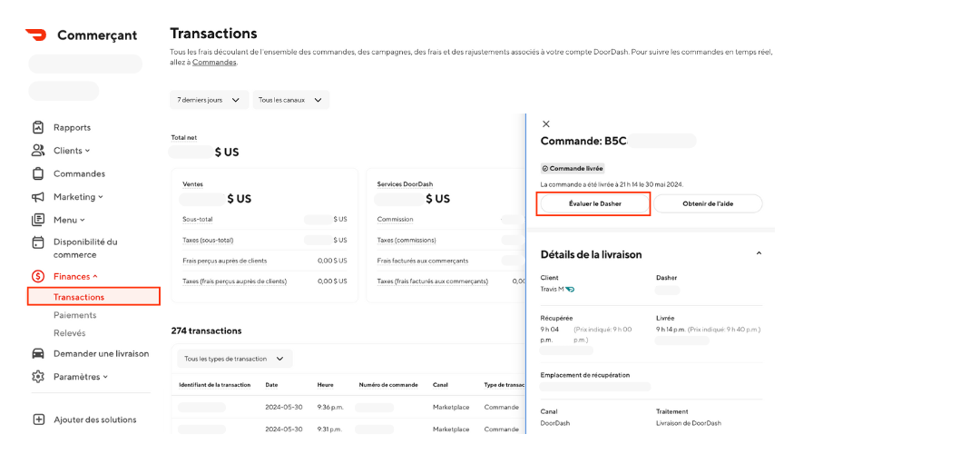This screenshot has width=980, height=454.
Task: Click the Commission label
Action: click(395, 220)
